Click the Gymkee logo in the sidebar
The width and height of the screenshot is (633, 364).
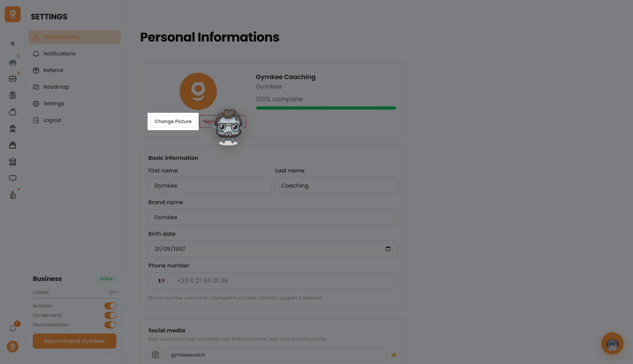(x=13, y=14)
